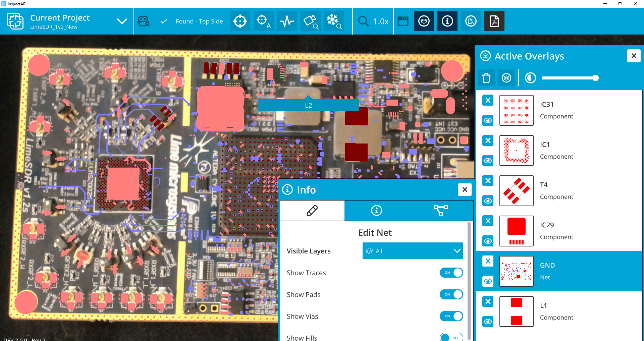Switch to the pencil Edit tab
The image size is (644, 341).
click(x=312, y=211)
